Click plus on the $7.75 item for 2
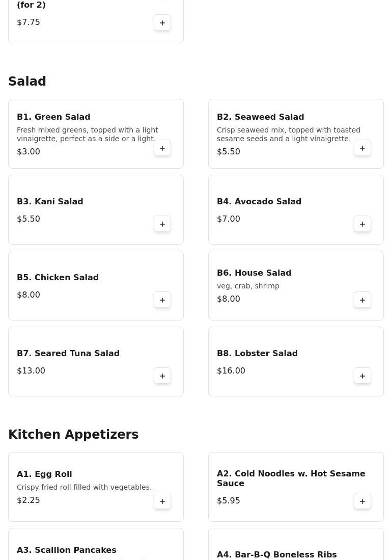This screenshot has height=560, width=392. click(x=162, y=23)
